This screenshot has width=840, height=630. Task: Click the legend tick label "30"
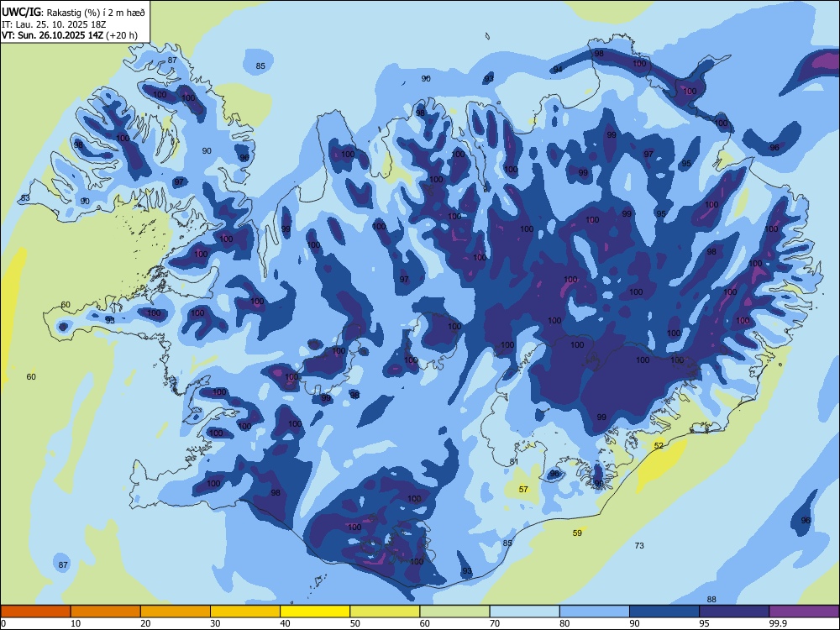click(x=215, y=623)
